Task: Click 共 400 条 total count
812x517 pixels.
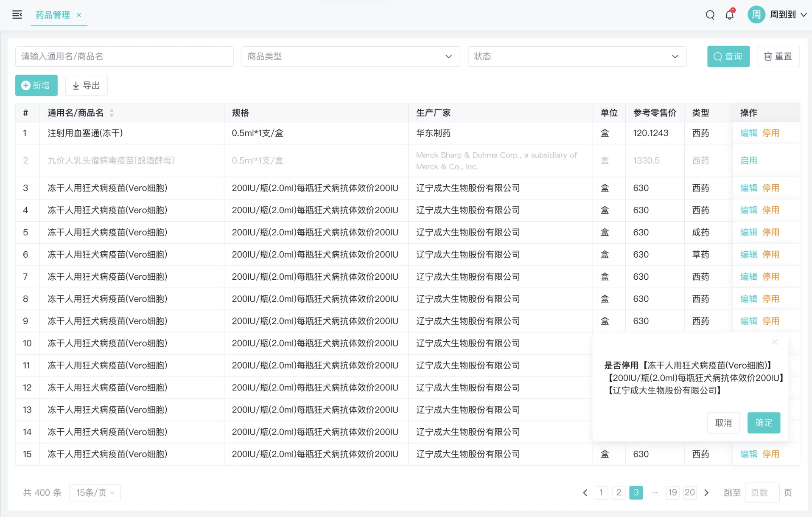Action: 42,492
